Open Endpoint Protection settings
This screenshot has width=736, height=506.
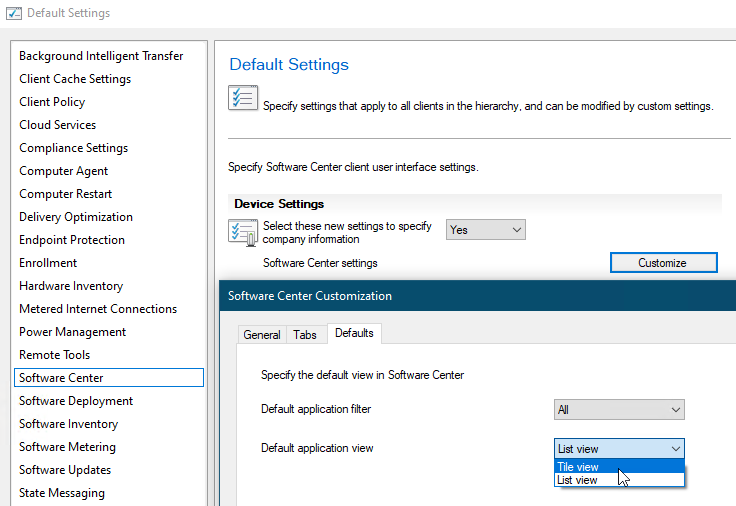click(x=72, y=240)
